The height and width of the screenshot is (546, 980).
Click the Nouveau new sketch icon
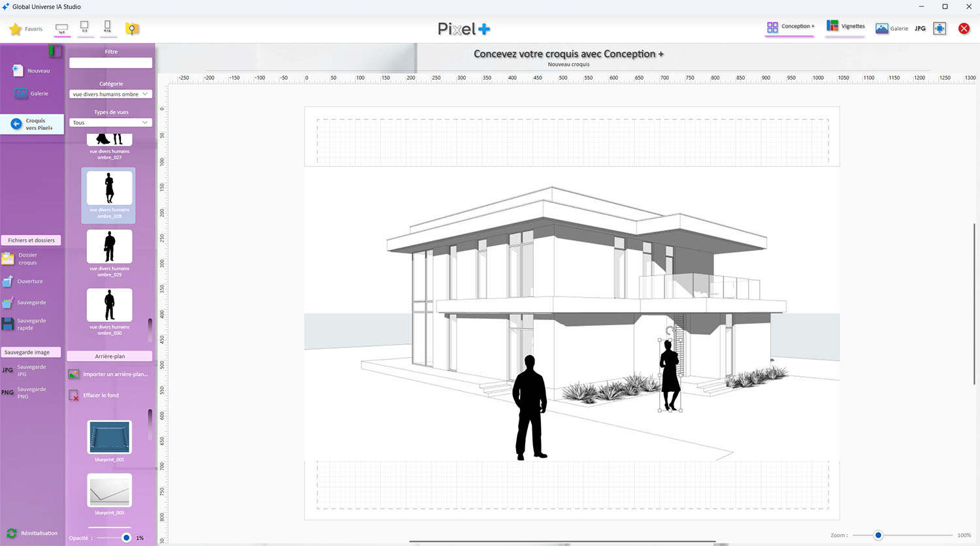point(18,71)
